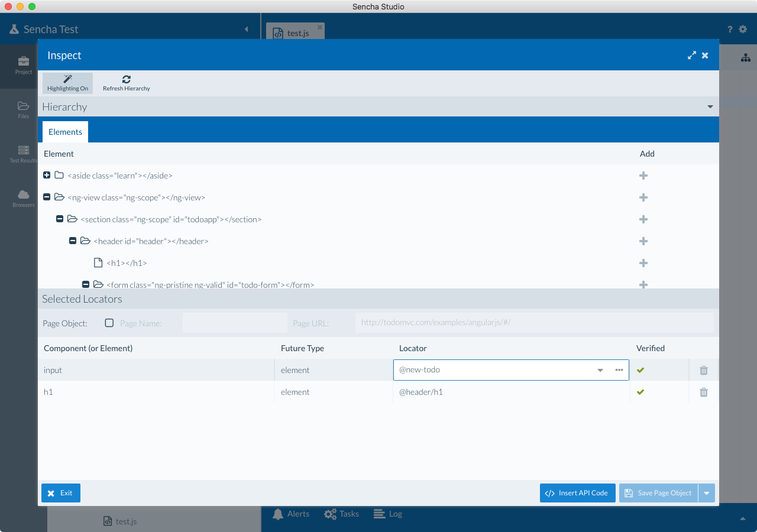Open the @new-todo locator dropdown arrow

tap(600, 370)
